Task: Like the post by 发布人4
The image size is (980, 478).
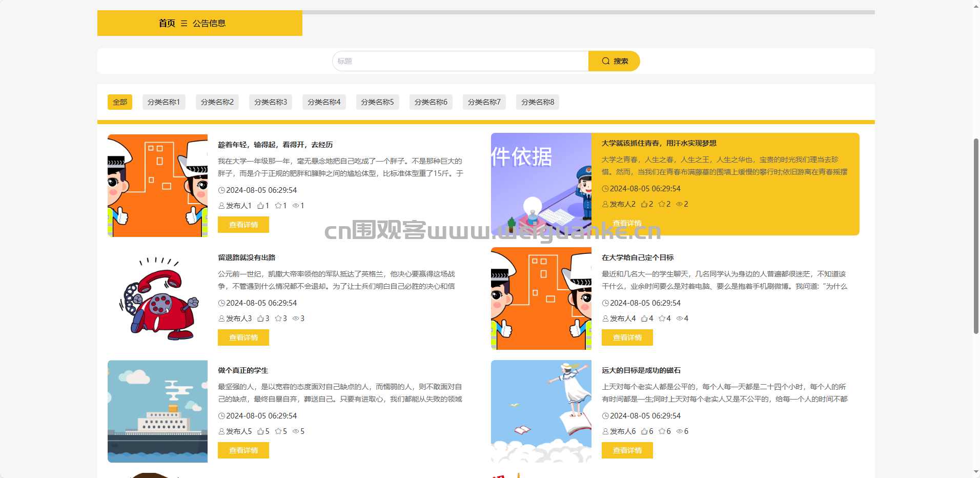Action: pyautogui.click(x=644, y=318)
